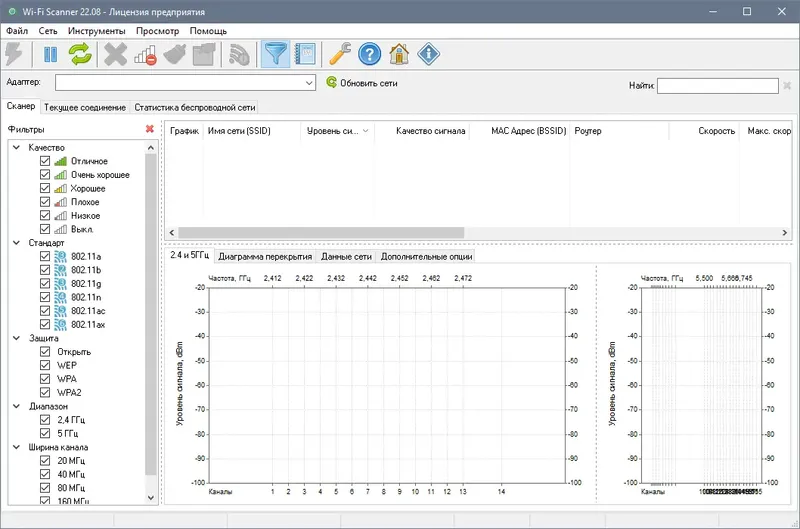Viewport: 800px width, 529px height.
Task: Toggle the Очень хорошее checkbox
Action: point(45,174)
